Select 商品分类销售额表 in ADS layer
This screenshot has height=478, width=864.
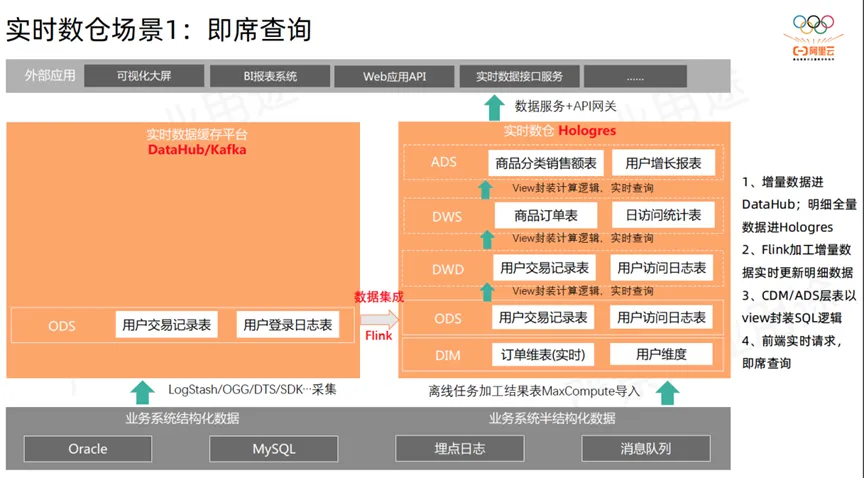[546, 163]
